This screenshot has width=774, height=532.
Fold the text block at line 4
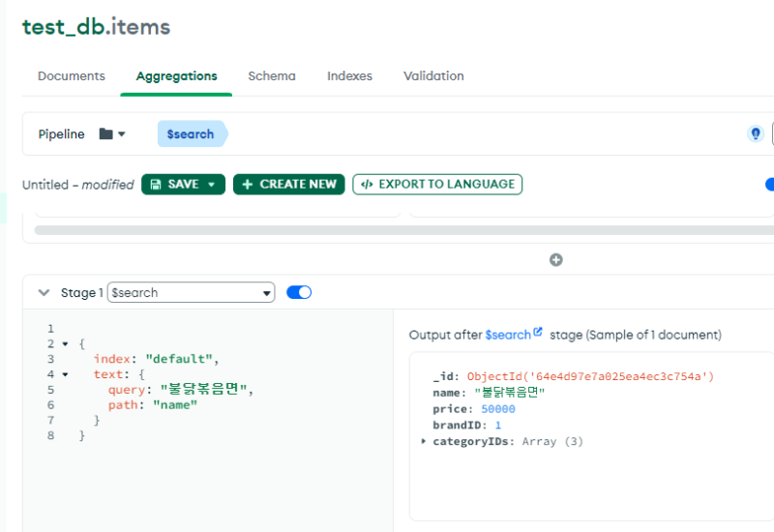[65, 374]
